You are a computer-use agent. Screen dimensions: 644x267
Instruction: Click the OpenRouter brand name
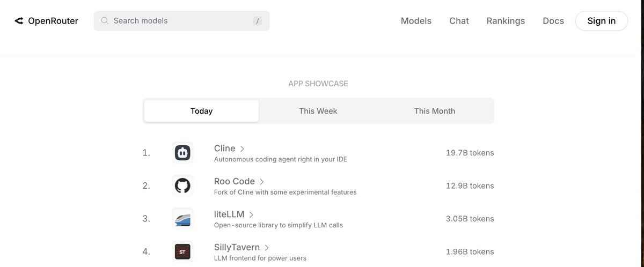[x=53, y=21]
